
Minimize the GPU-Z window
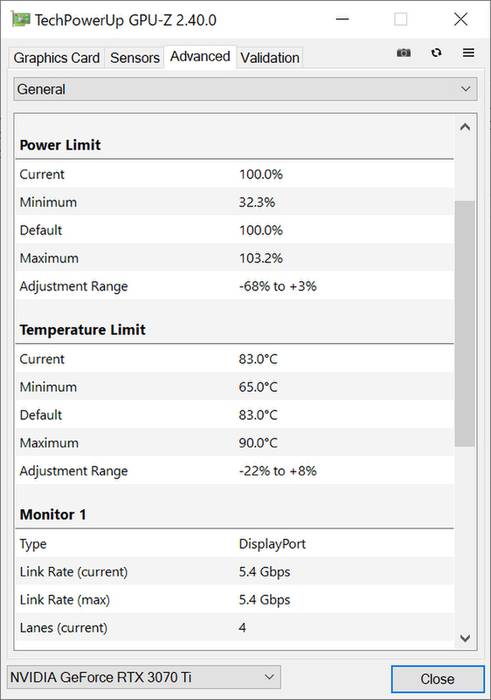[342, 19]
